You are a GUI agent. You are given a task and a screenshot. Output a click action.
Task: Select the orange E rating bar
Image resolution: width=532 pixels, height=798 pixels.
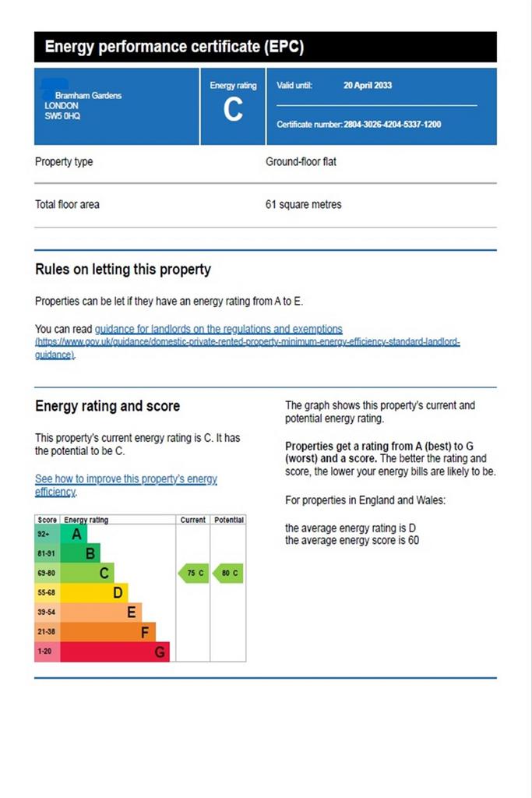pos(100,612)
